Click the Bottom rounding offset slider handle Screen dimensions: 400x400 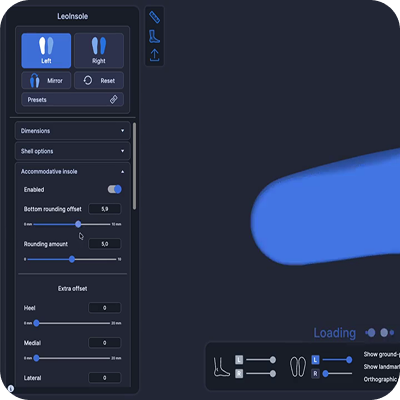pos(78,224)
